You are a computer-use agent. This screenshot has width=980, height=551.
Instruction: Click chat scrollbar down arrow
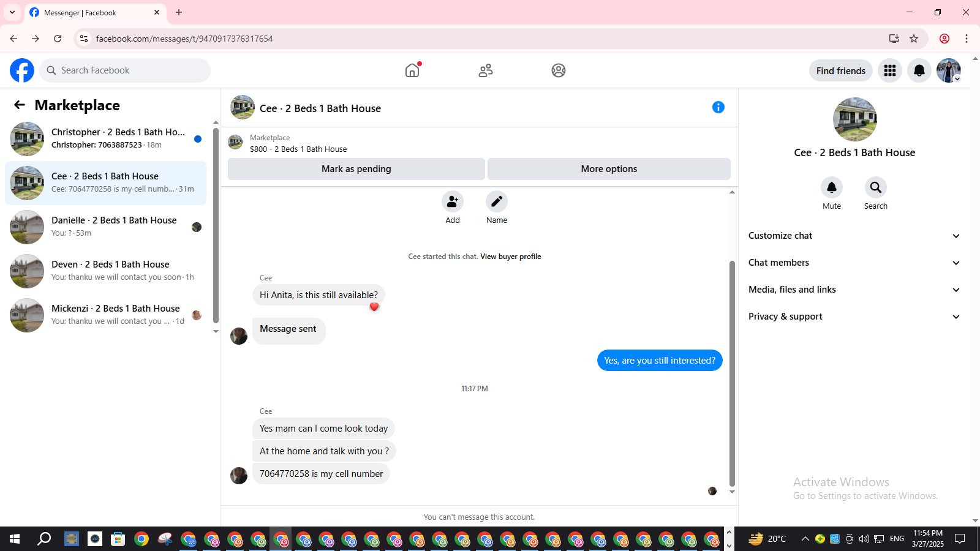click(x=732, y=492)
